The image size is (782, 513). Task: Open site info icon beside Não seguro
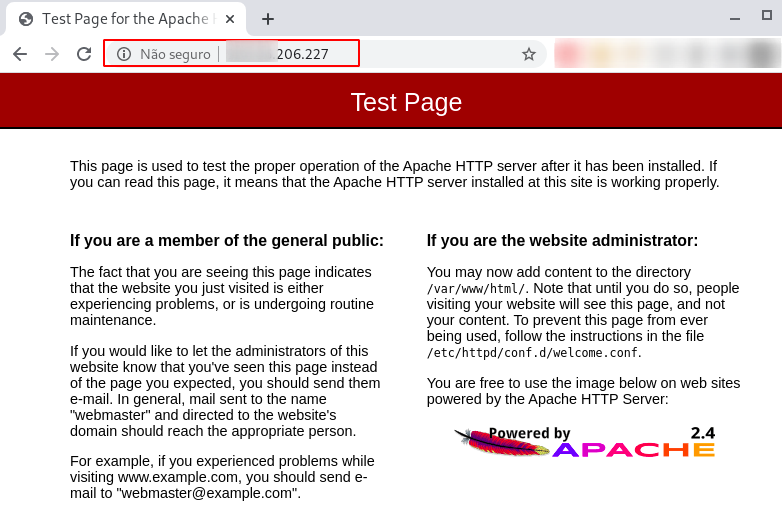click(x=124, y=54)
